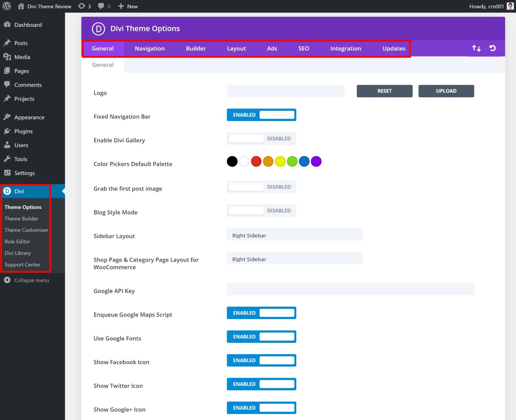Screen dimensions: 516x420
Task: Check WordPress updates via the admin bar icon
Action: (82, 6)
